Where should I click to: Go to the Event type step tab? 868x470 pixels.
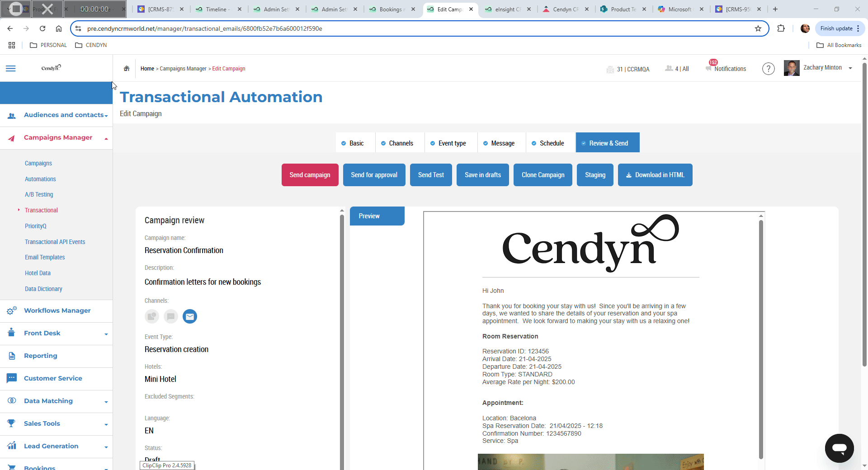[x=451, y=143]
